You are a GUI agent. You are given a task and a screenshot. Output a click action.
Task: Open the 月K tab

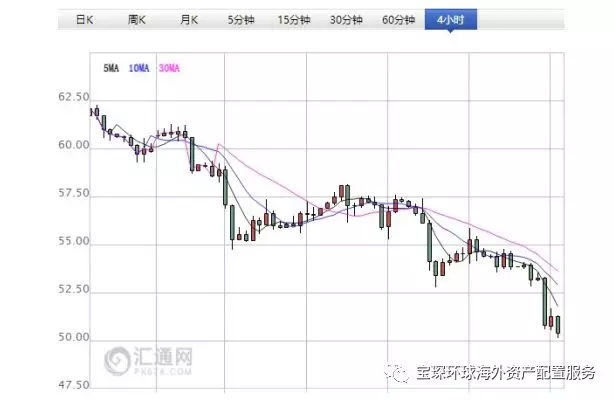click(189, 20)
